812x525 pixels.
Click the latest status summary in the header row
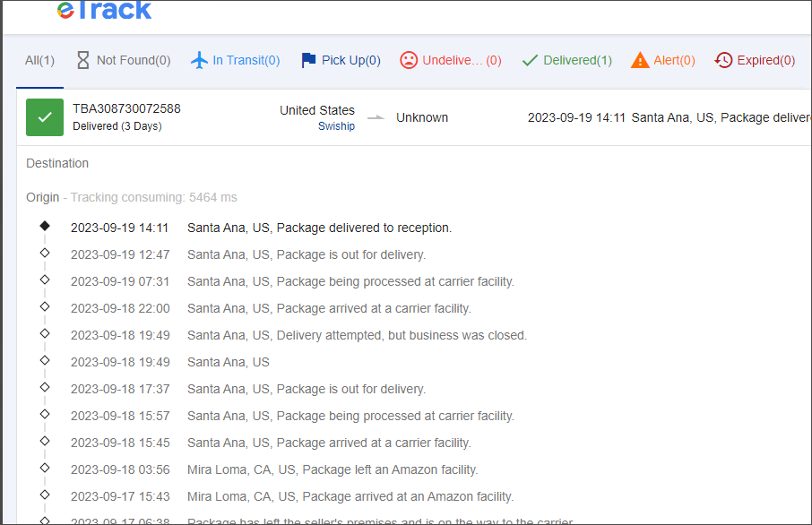coord(669,118)
